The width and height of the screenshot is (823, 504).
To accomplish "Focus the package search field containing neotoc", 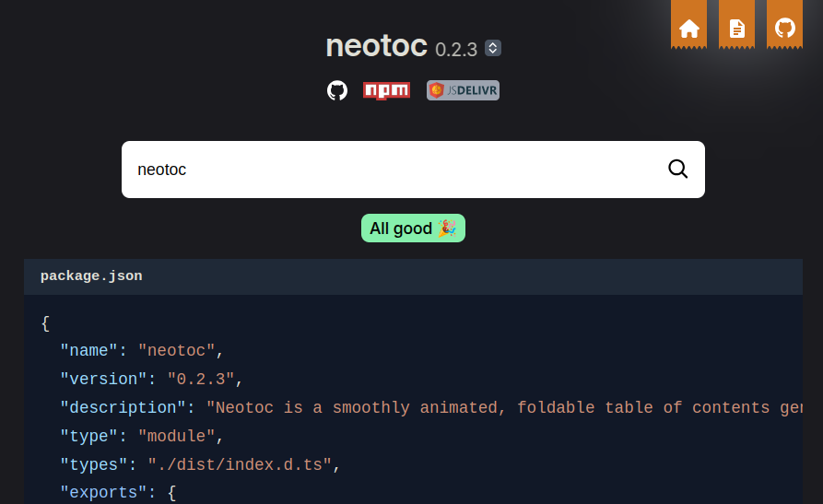I will 413,170.
